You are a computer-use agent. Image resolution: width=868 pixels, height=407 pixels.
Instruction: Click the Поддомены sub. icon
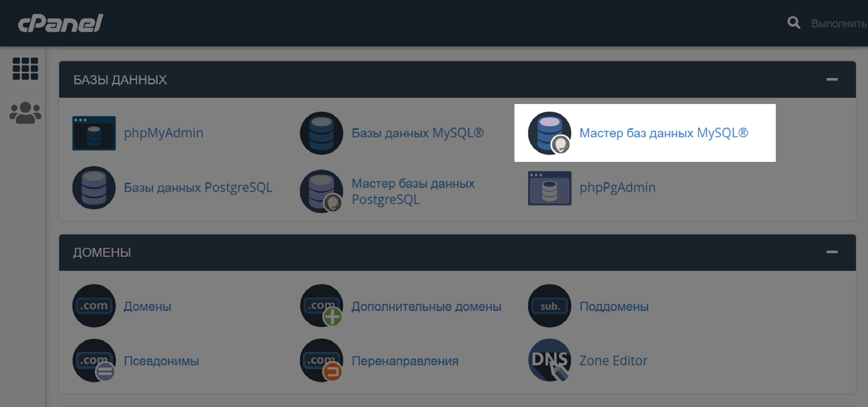[x=550, y=306]
